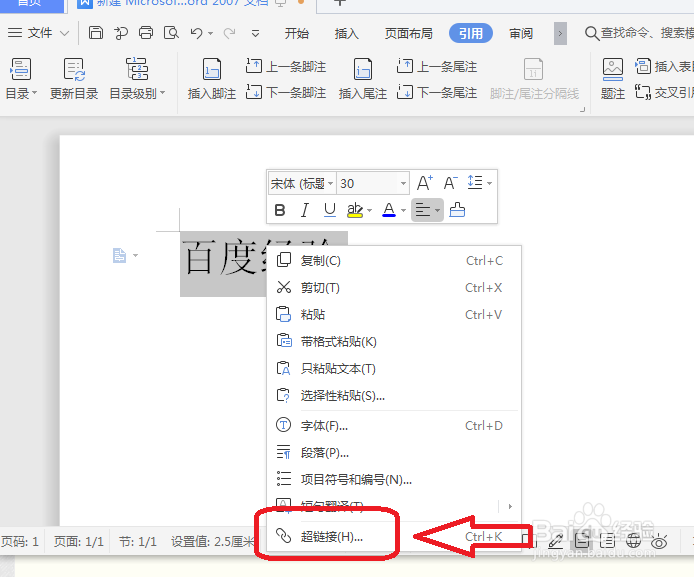Choose 带格式粘贴(K)

click(394, 342)
